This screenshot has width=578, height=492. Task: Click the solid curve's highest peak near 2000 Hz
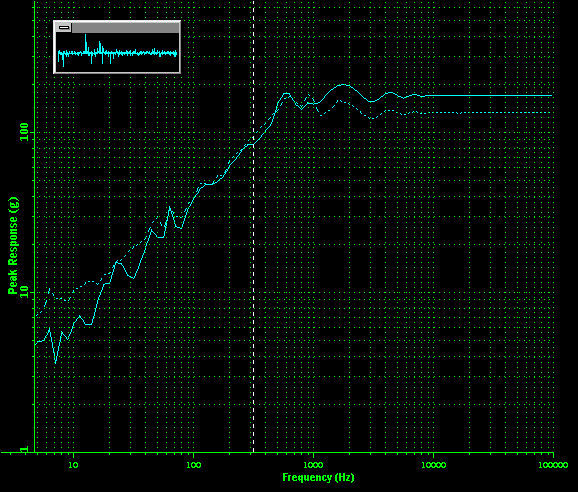344,85
